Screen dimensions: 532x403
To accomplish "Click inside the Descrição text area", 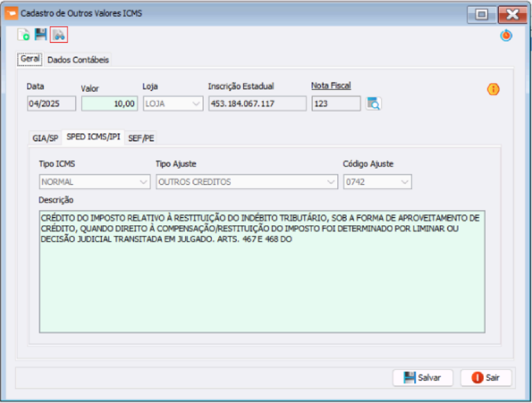I will point(262,286).
